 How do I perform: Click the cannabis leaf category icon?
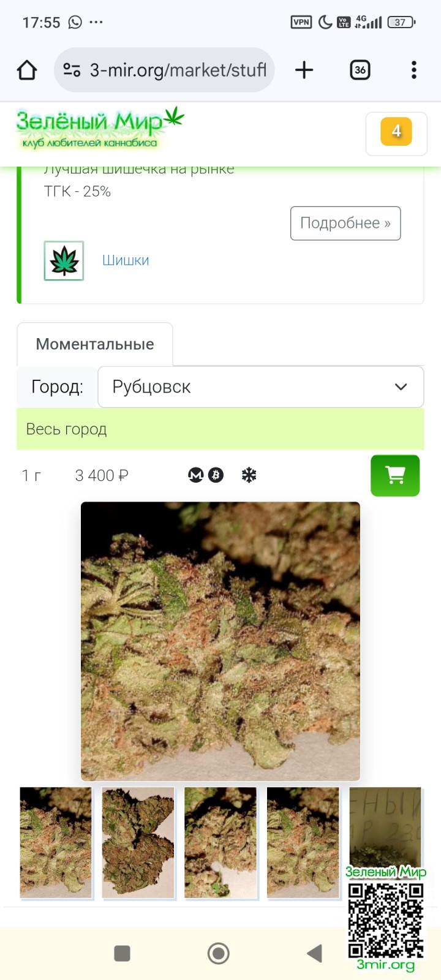pyautogui.click(x=64, y=261)
